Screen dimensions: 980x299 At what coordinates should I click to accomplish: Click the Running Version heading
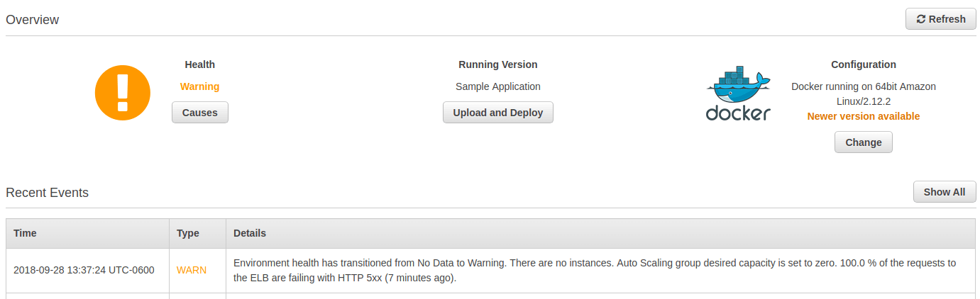click(498, 64)
